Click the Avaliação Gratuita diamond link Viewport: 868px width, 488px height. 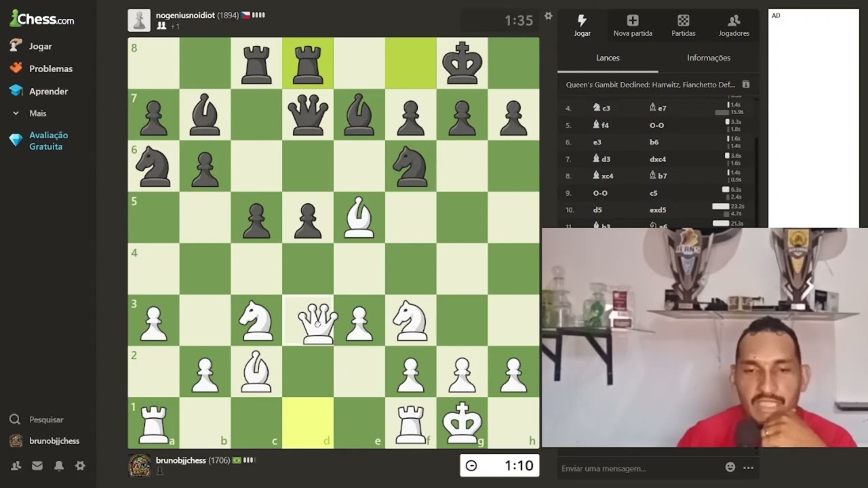39,140
